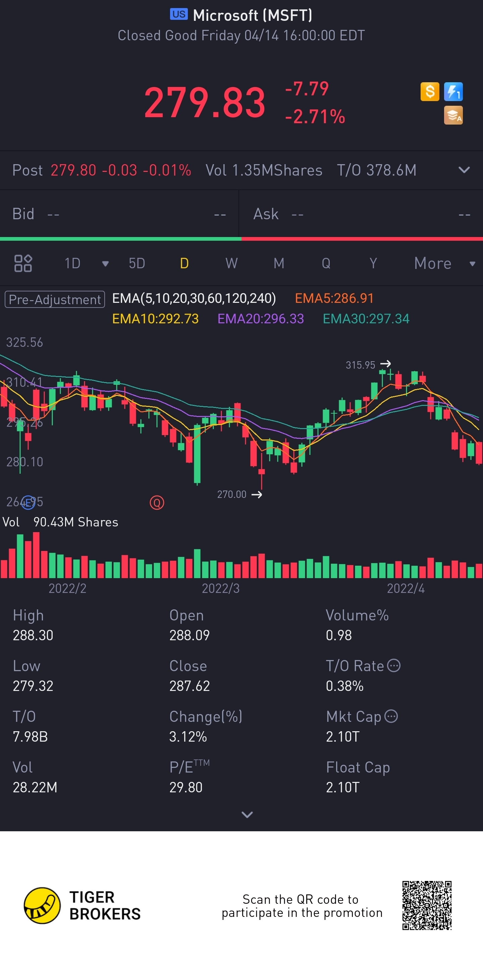Tap the Microsoft (MSFT) title
The width and height of the screenshot is (483, 980).
pos(253,15)
